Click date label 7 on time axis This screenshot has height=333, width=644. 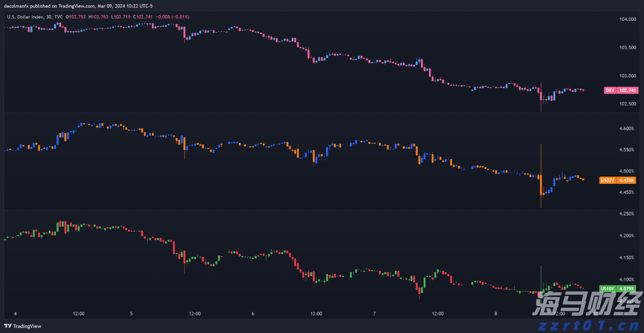point(375,314)
